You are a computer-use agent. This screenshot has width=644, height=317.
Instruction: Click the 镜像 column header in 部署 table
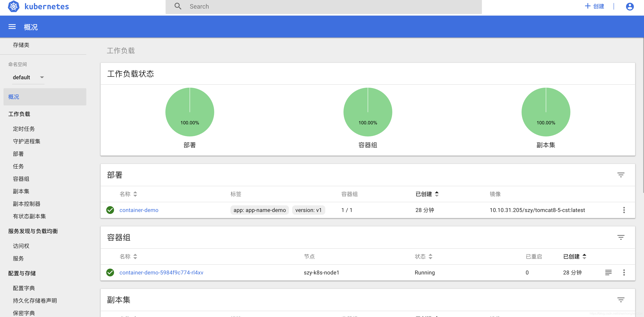495,194
